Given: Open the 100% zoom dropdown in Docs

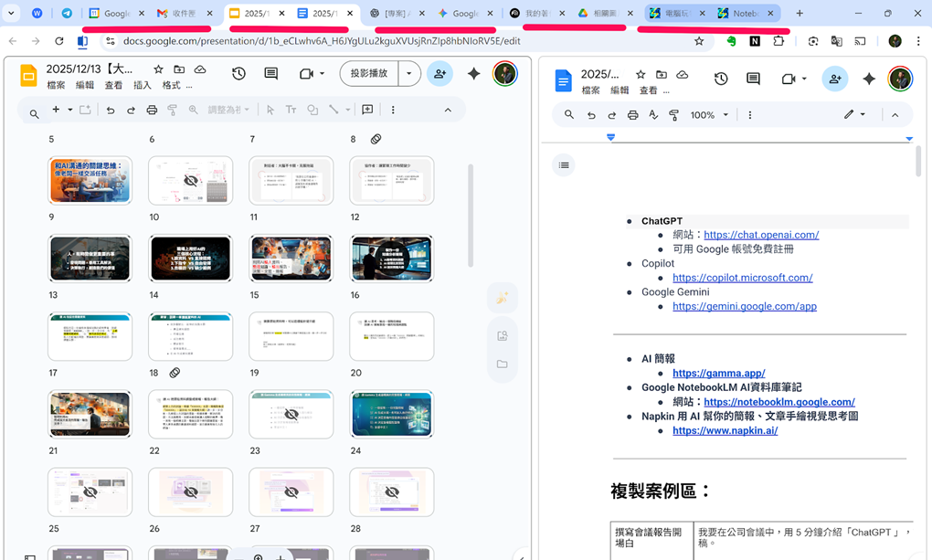Looking at the screenshot, I should pyautogui.click(x=710, y=115).
